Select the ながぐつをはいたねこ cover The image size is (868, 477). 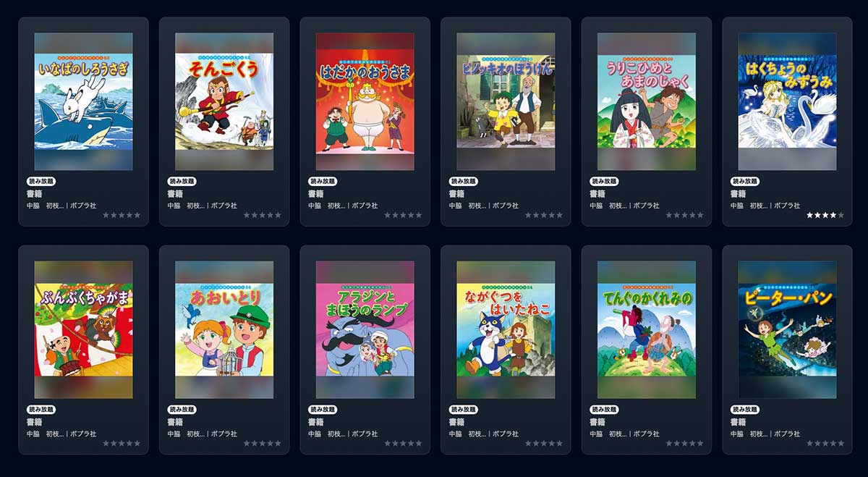[506, 329]
